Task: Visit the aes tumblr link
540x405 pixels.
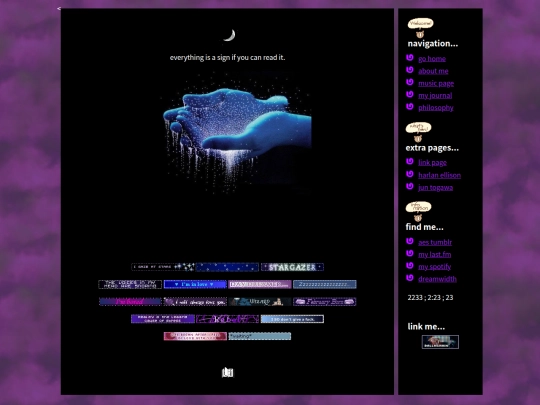Action: tap(435, 242)
